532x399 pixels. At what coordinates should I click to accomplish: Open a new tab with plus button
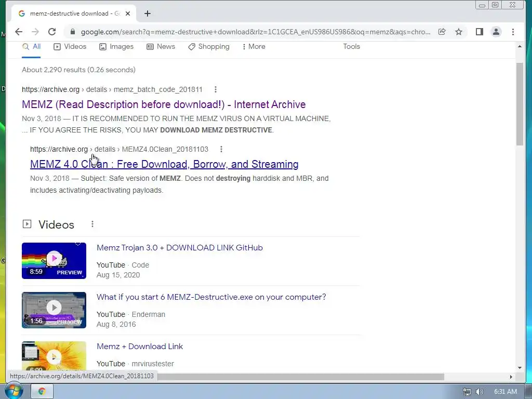pos(147,14)
